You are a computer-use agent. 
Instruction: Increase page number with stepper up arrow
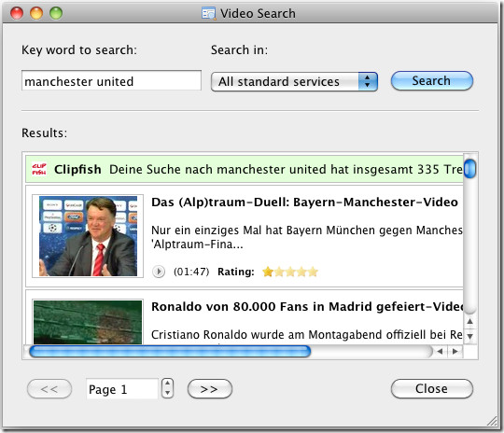click(167, 384)
